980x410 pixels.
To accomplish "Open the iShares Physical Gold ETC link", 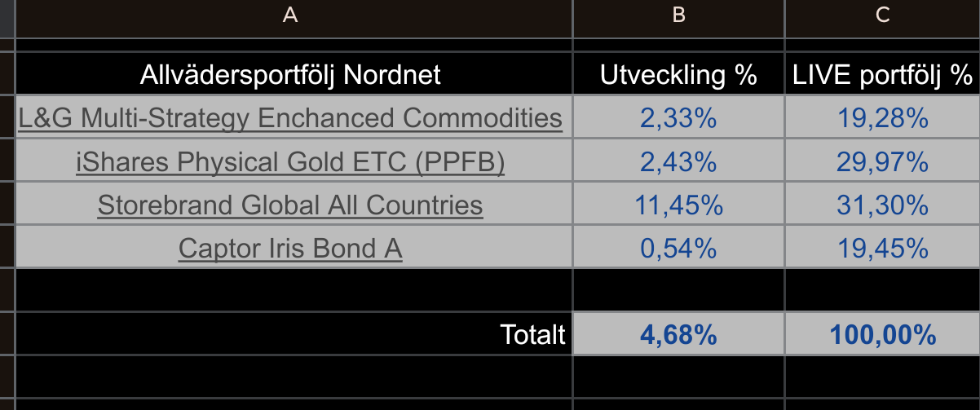I will coord(289,162).
